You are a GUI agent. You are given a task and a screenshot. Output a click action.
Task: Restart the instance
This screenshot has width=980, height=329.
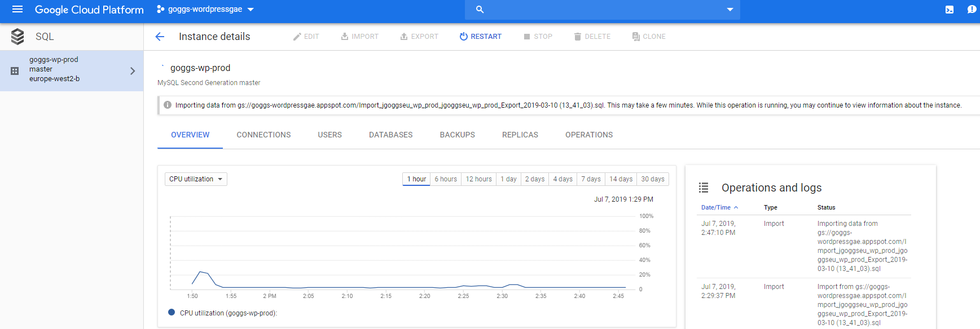(480, 37)
